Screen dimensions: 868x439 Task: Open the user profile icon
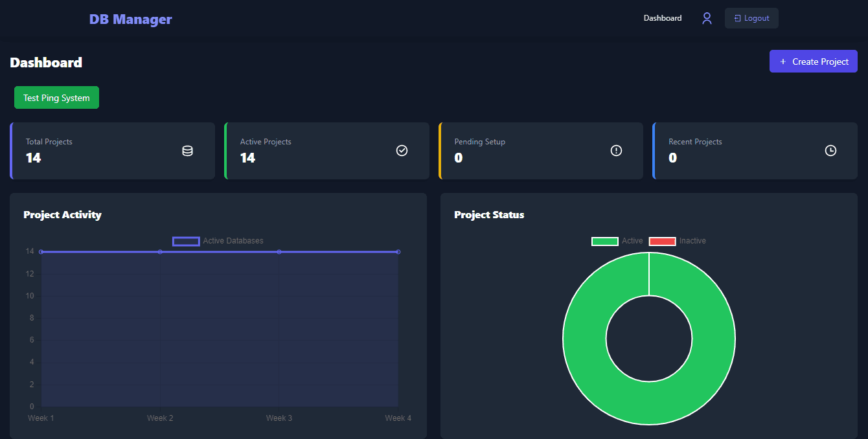coord(707,19)
